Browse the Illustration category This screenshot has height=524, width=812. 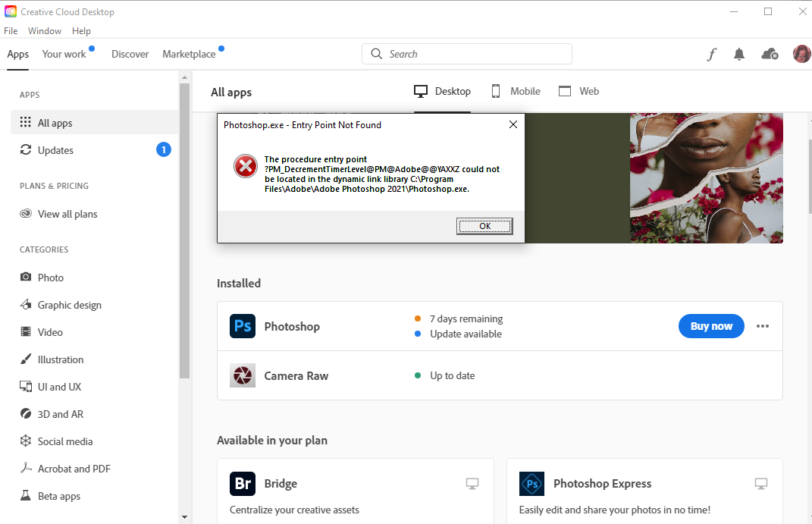click(94, 359)
